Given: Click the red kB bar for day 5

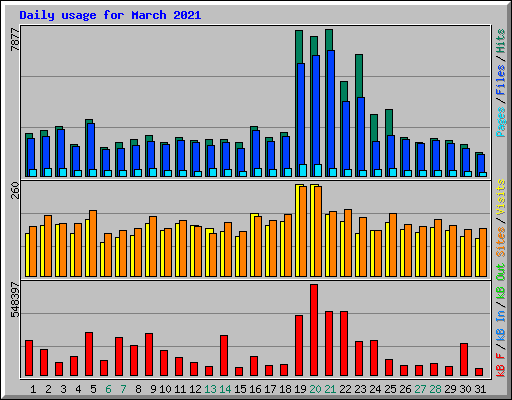Looking at the screenshot, I should (x=89, y=354).
